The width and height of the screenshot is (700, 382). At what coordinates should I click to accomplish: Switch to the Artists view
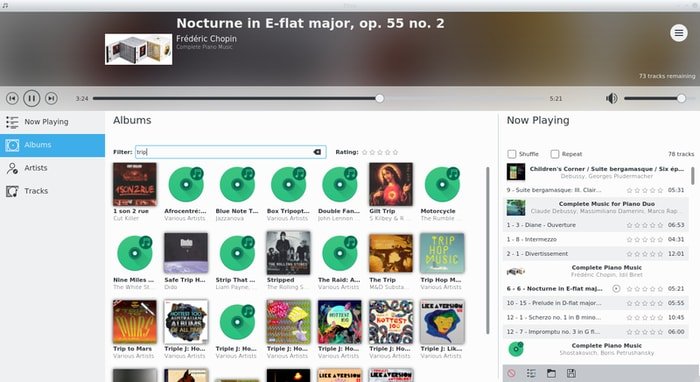click(52, 168)
